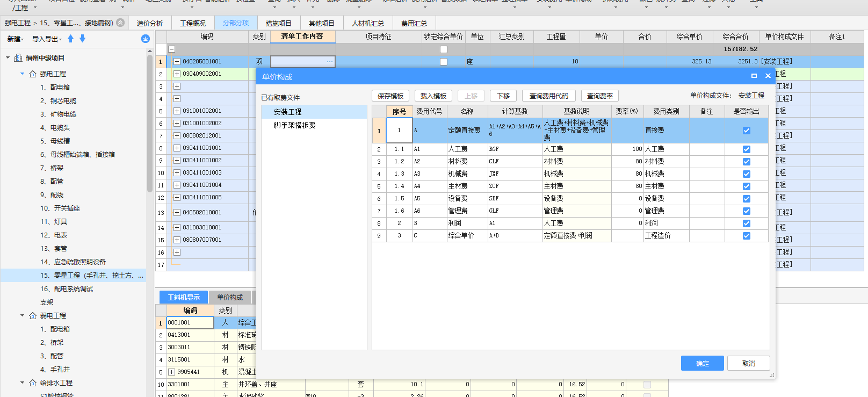868x397 pixels.
Task: Select tree item 14、应急疏散照明设备
Action: click(x=73, y=262)
